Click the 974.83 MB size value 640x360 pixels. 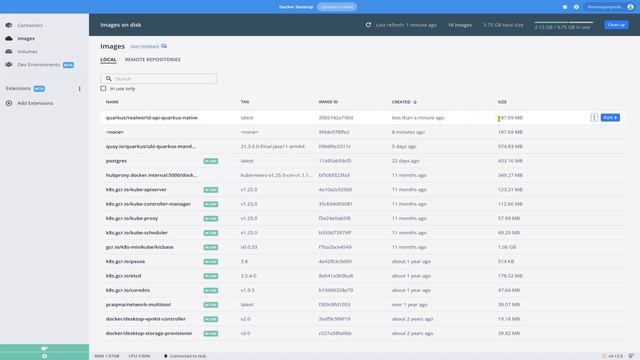[x=510, y=147]
